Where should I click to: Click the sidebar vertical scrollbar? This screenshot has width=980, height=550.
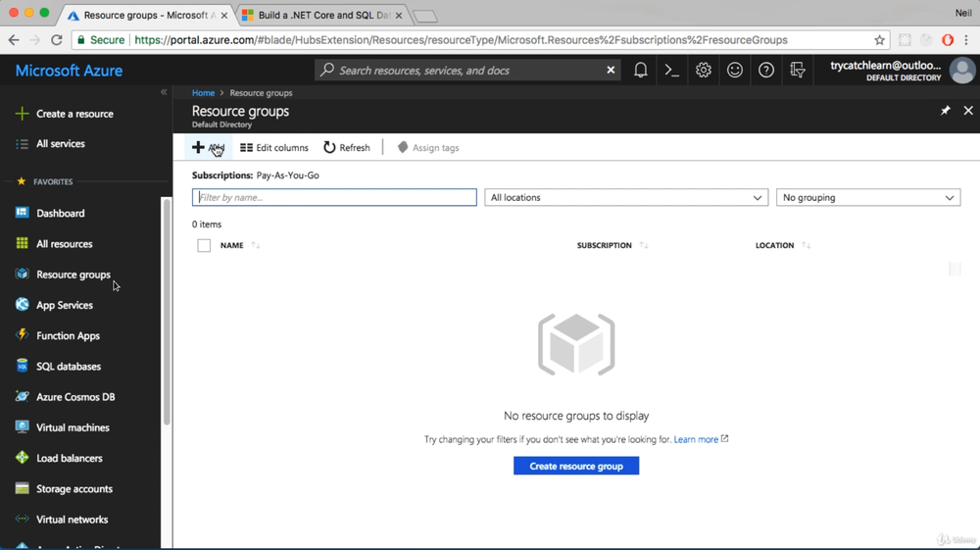click(x=167, y=311)
